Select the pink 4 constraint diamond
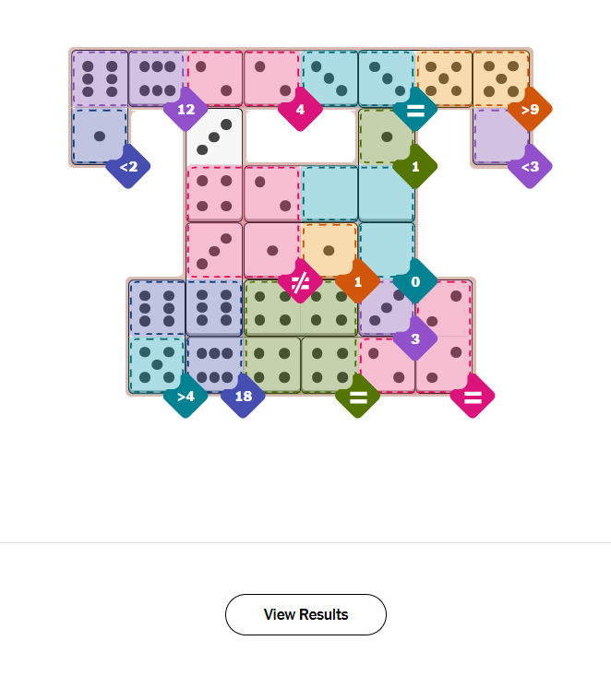Image resolution: width=611 pixels, height=700 pixels. click(x=300, y=109)
